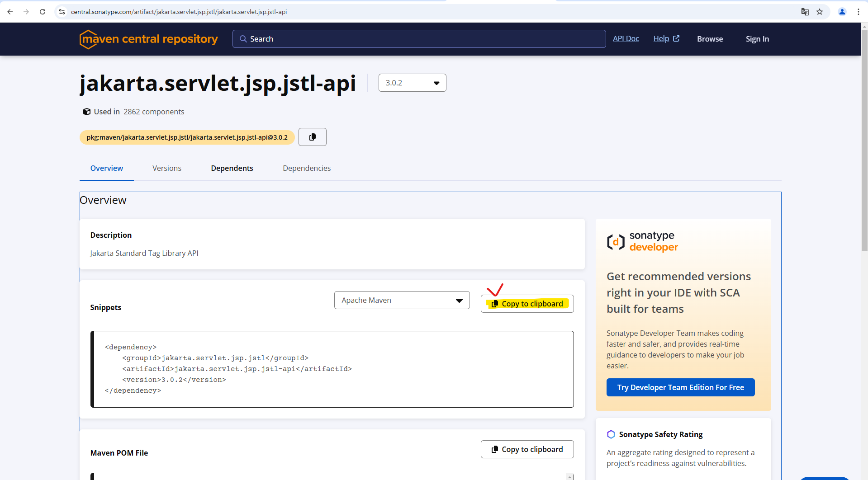The height and width of the screenshot is (480, 868).
Task: Expand the Apache Maven snippet dropdown
Action: point(402,300)
